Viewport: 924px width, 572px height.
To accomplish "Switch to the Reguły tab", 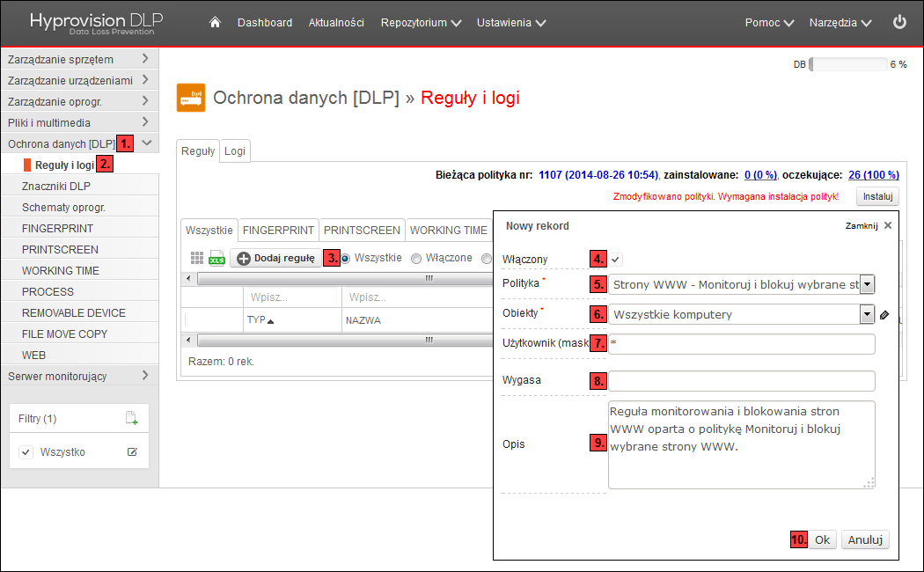I will tap(198, 150).
